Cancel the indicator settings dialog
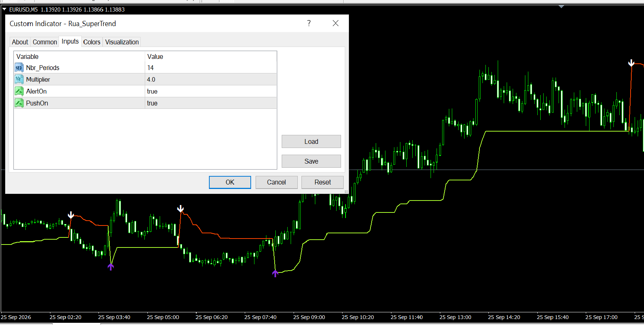 click(x=276, y=182)
